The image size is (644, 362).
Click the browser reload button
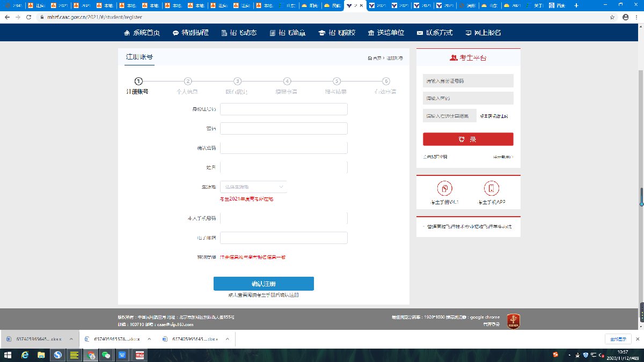click(x=31, y=17)
